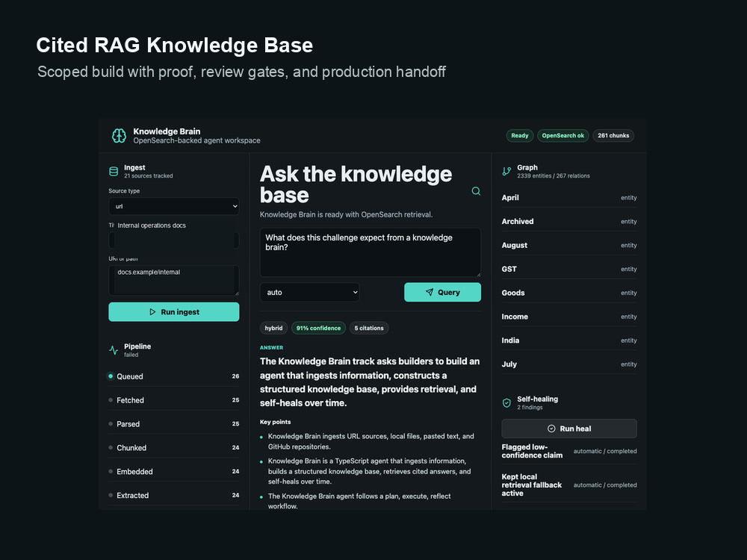
Task: Select the Chunked pipeline row
Action: (x=174, y=447)
